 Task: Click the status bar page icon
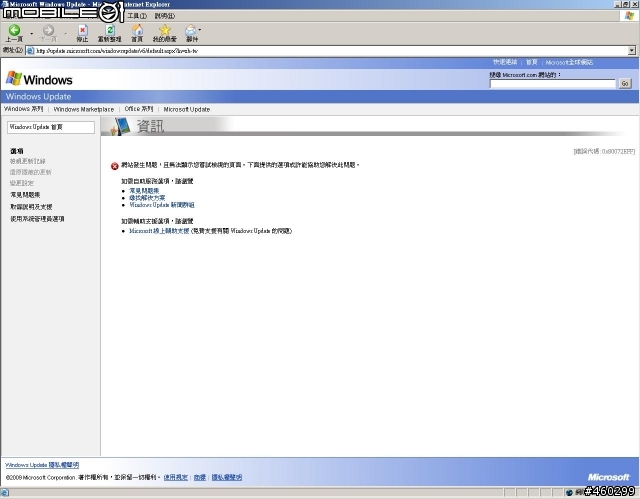4,492
